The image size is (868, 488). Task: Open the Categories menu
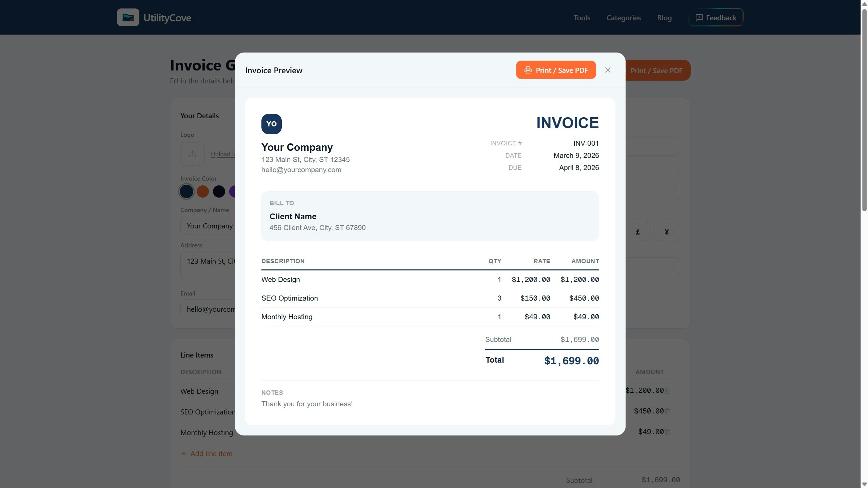pyautogui.click(x=624, y=18)
